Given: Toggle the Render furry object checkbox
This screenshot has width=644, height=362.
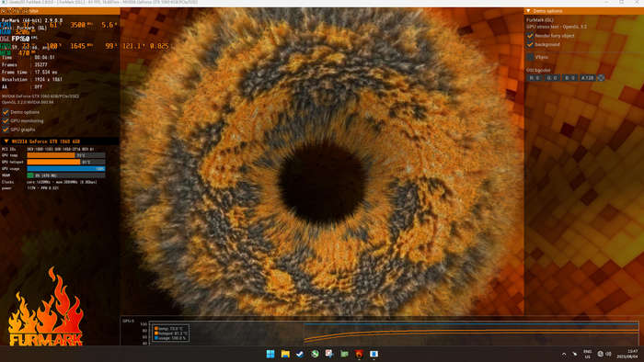Looking at the screenshot, I should point(530,36).
